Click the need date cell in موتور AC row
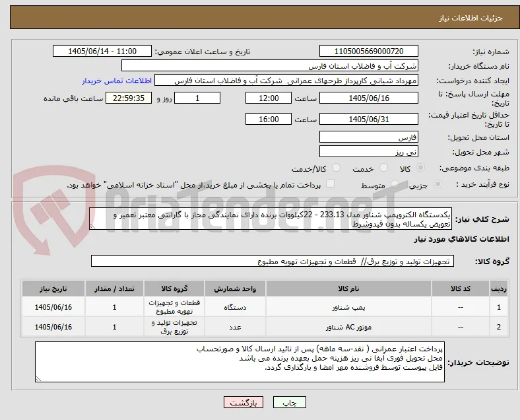The width and height of the screenshot is (520, 420). click(53, 327)
